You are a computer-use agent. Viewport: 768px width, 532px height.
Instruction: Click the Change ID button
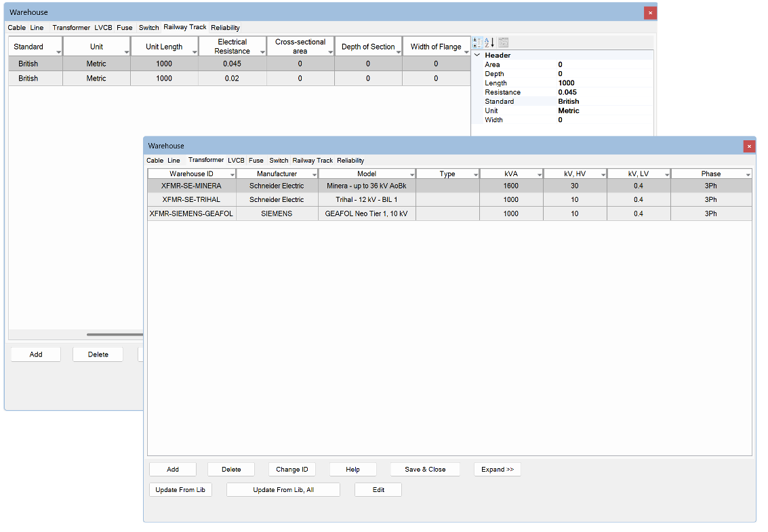coord(292,469)
